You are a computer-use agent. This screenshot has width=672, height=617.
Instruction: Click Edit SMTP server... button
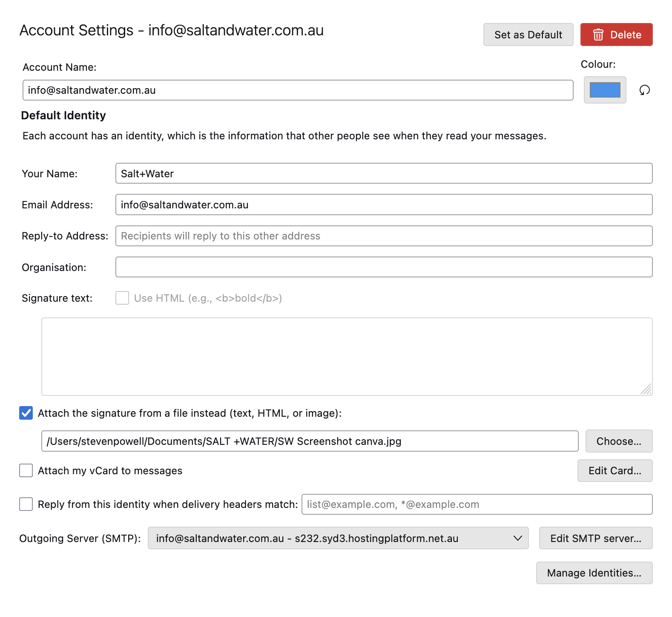pyautogui.click(x=595, y=538)
